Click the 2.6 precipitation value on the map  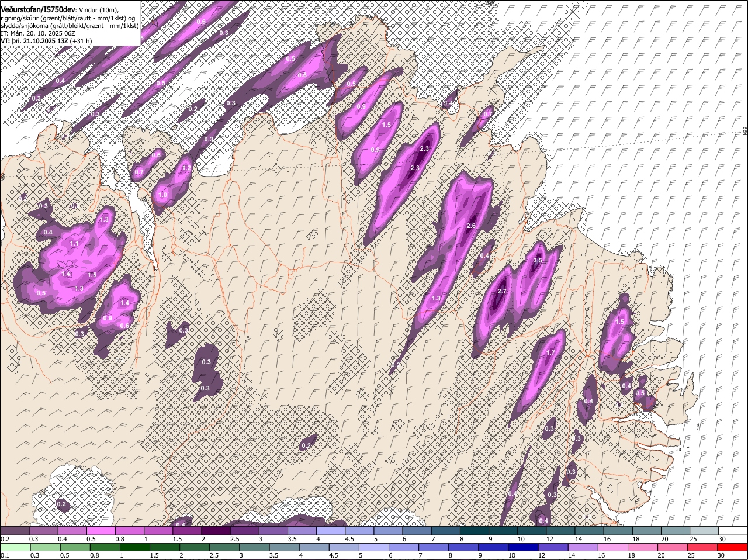(472, 226)
